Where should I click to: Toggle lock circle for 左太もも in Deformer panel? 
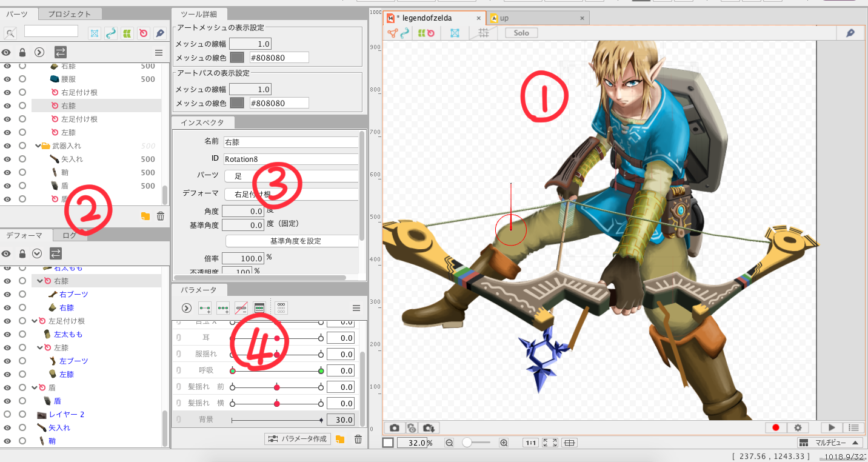pos(22,334)
